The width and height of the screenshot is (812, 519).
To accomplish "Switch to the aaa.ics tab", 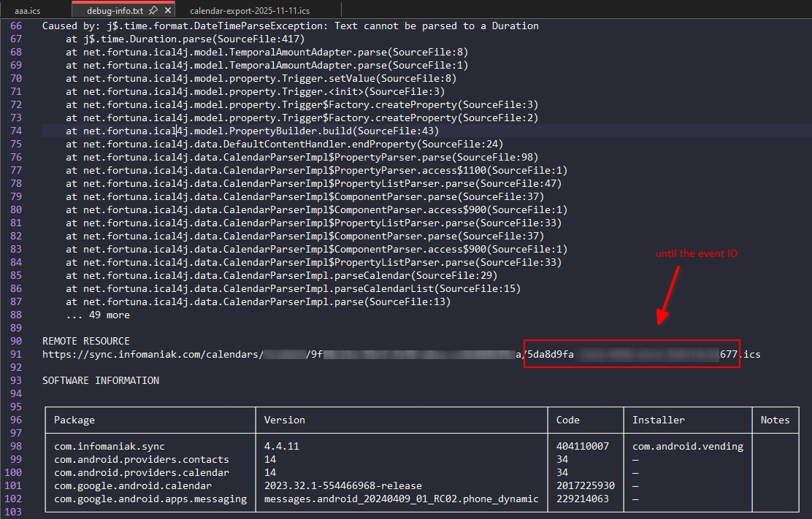I will click(x=26, y=11).
